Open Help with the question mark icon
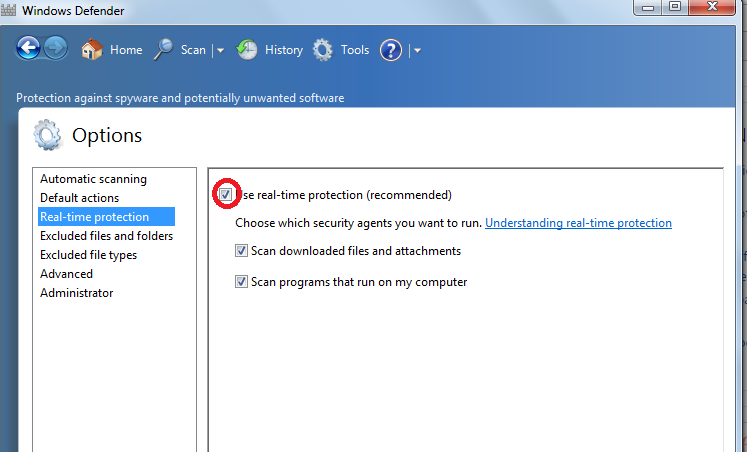The height and width of the screenshot is (452, 747). click(x=391, y=50)
